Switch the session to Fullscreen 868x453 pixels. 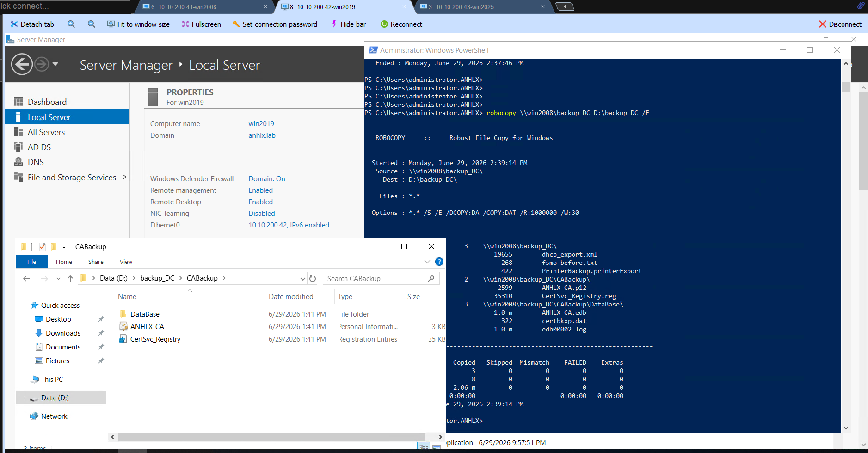pyautogui.click(x=201, y=24)
